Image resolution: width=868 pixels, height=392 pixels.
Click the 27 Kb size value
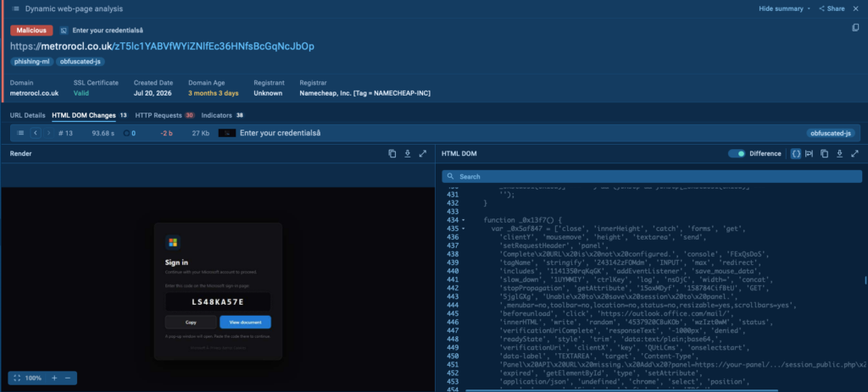(x=200, y=133)
